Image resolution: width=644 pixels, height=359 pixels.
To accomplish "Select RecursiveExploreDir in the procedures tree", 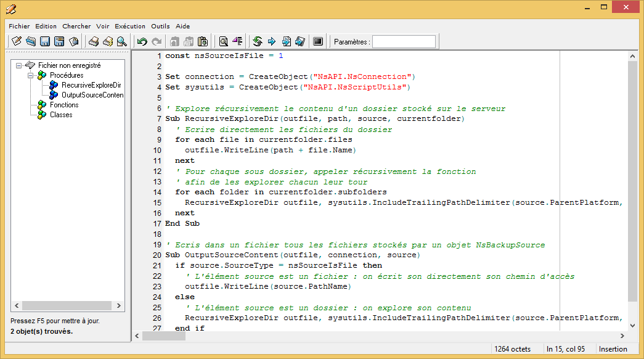I will (91, 85).
